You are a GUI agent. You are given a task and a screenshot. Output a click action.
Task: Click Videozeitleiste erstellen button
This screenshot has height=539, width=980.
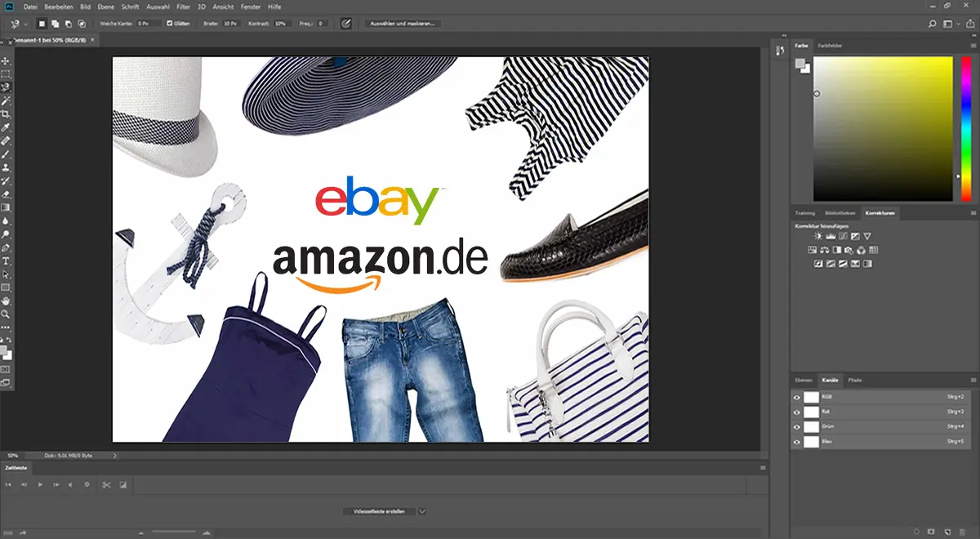pos(379,511)
